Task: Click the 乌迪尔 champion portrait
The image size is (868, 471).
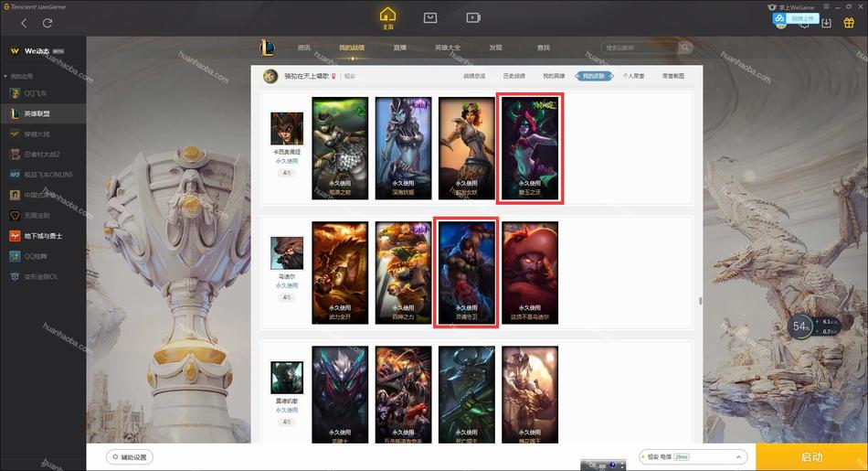Action: pyautogui.click(x=287, y=253)
